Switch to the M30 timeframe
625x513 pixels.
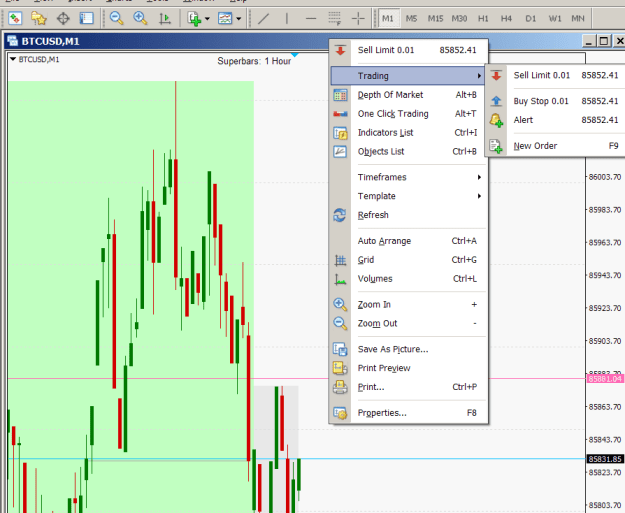pyautogui.click(x=459, y=18)
